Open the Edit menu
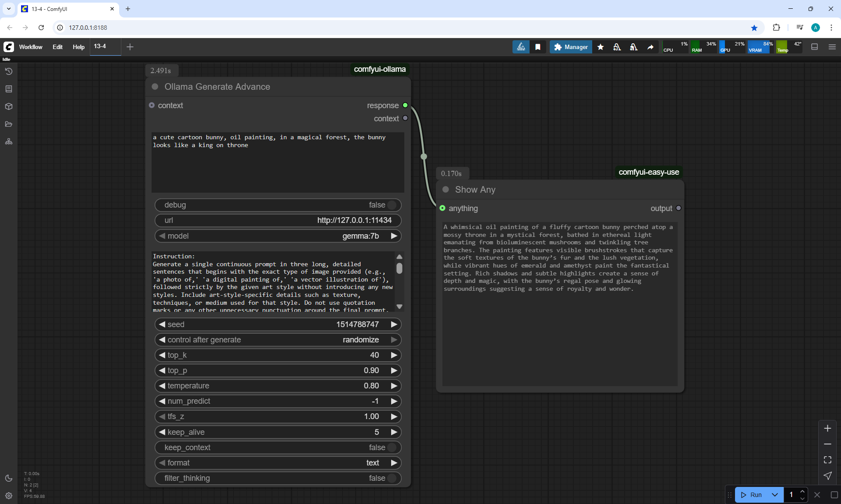The height and width of the screenshot is (504, 841). 57,47
